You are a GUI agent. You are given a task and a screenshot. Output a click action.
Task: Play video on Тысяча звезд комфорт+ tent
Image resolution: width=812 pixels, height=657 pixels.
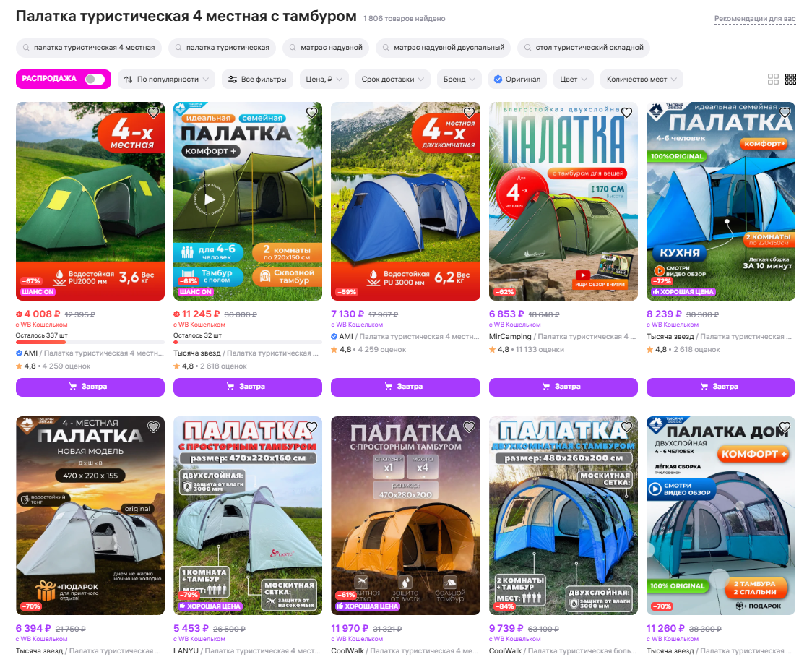click(x=210, y=199)
